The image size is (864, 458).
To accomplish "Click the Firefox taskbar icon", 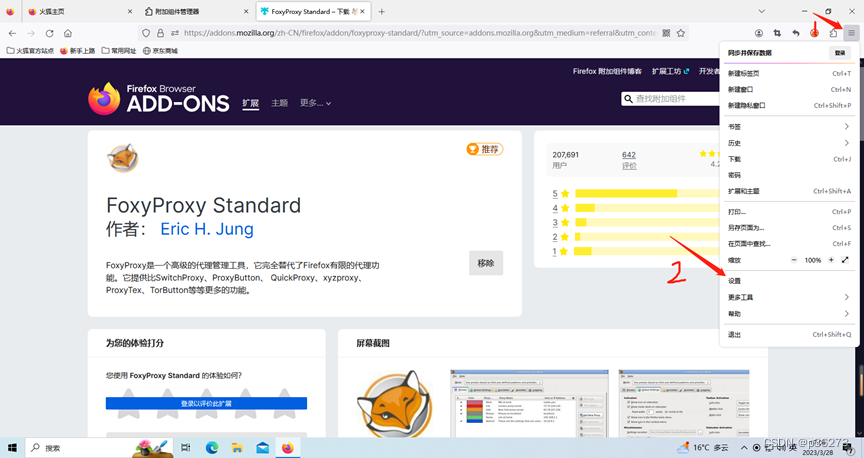I will click(x=288, y=448).
